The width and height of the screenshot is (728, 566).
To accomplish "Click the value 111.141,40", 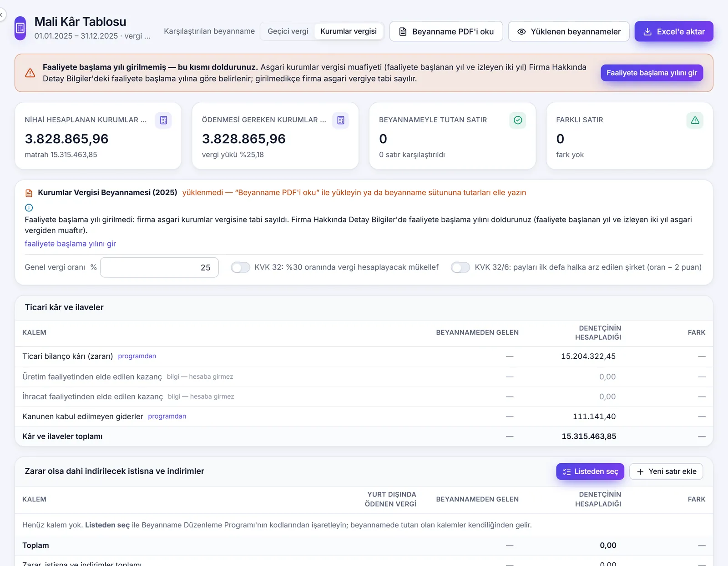I will coord(594,416).
